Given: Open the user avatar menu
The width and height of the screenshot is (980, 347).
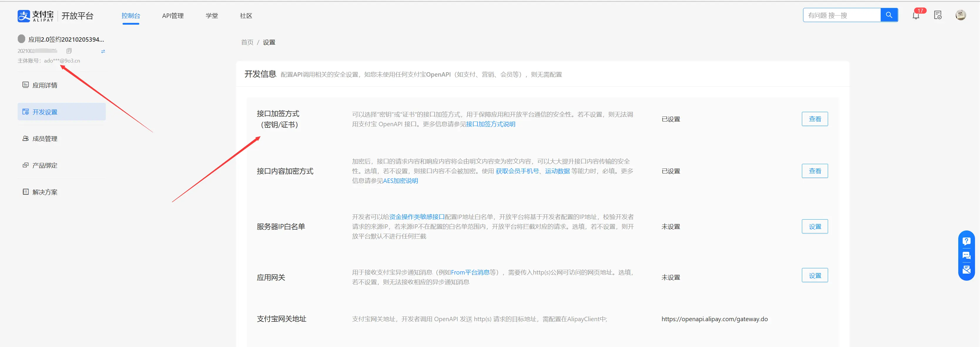Looking at the screenshot, I should point(961,15).
